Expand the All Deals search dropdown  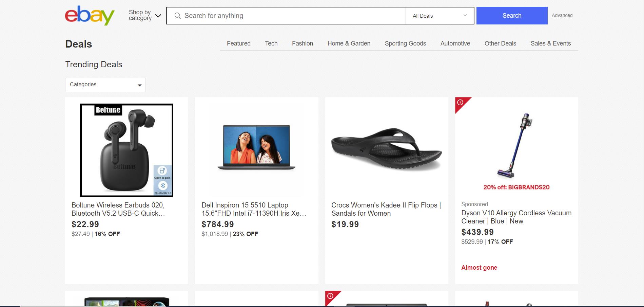pos(440,16)
